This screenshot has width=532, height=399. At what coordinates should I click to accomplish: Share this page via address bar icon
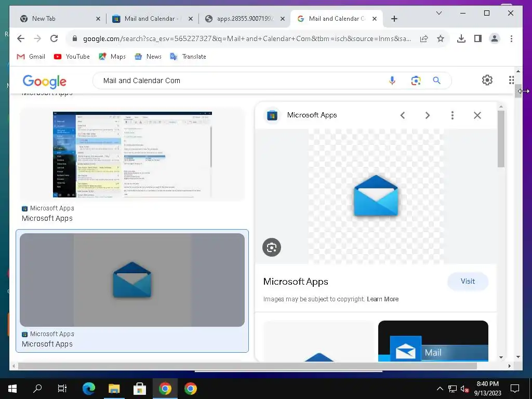click(x=424, y=38)
